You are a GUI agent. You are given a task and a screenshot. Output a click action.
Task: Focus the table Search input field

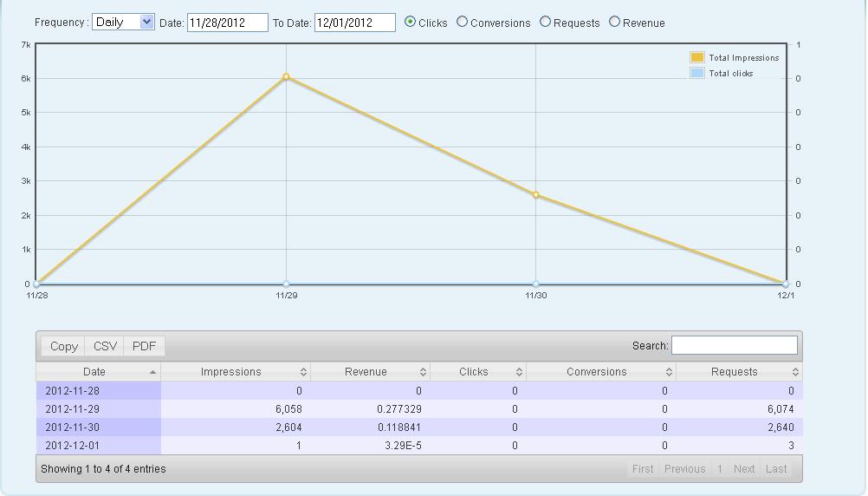734,345
